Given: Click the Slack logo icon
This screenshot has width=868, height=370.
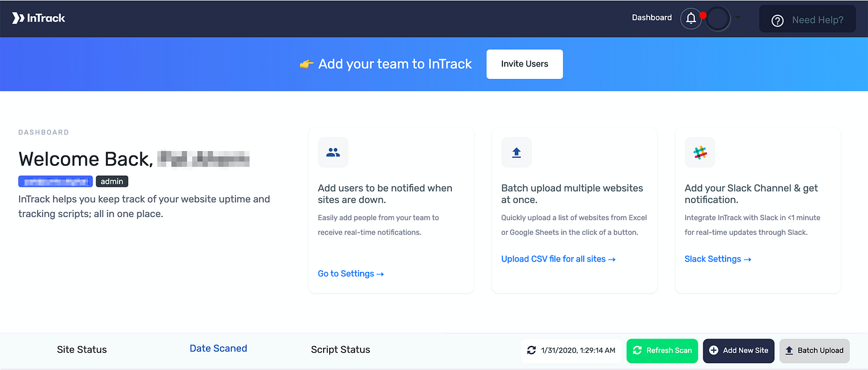Looking at the screenshot, I should [x=700, y=152].
